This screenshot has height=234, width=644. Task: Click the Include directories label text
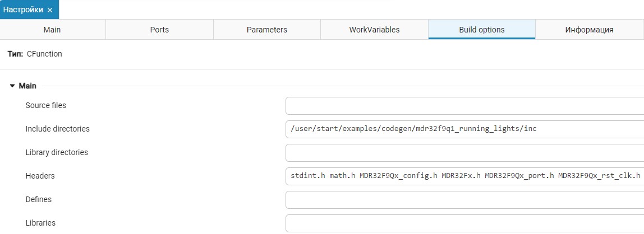pos(57,129)
